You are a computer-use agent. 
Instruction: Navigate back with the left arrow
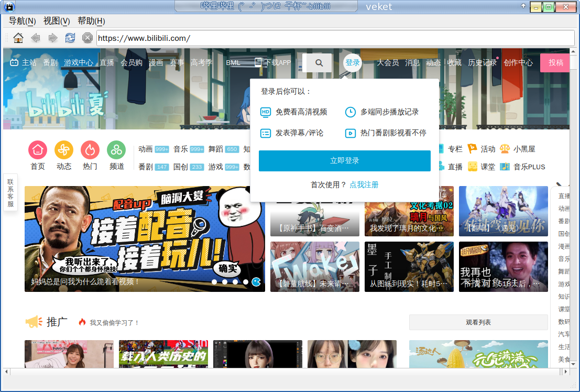tap(36, 38)
